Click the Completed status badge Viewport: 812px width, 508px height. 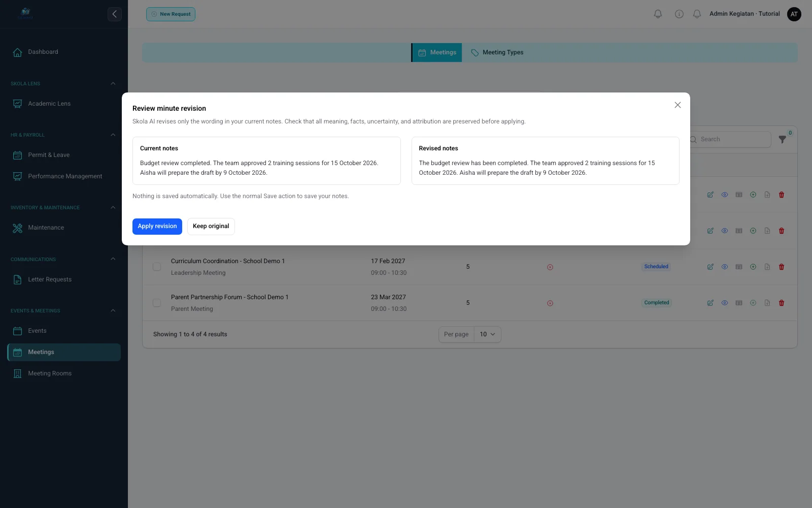(657, 303)
